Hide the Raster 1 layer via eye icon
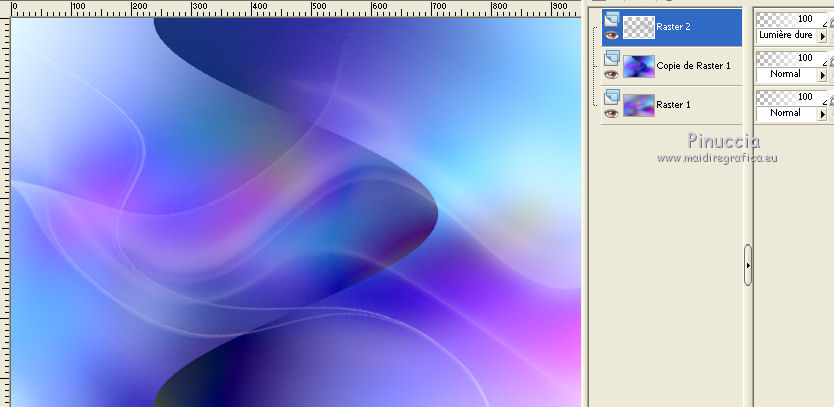The width and height of the screenshot is (834, 407). [612, 113]
